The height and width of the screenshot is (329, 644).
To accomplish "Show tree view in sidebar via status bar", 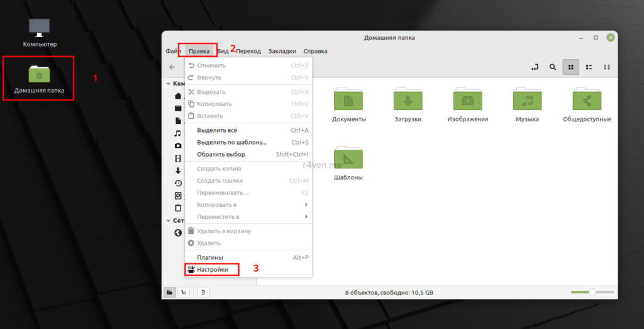I will click(x=184, y=293).
